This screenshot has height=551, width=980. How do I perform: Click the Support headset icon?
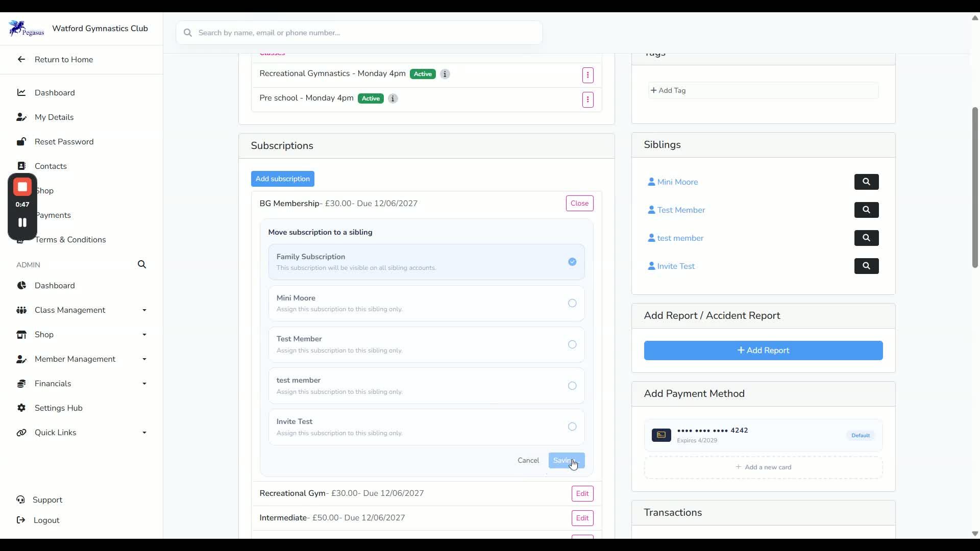[x=20, y=499]
